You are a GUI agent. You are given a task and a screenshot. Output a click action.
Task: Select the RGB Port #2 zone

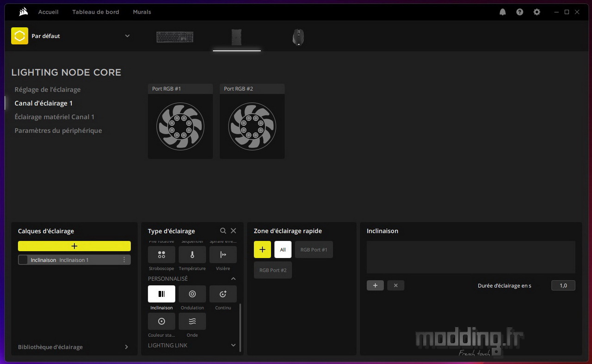(273, 270)
